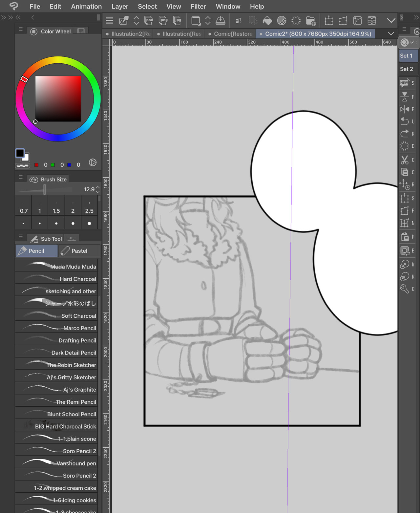Click the scissors Cut icon in quick access
The image size is (420, 513).
[x=405, y=160]
